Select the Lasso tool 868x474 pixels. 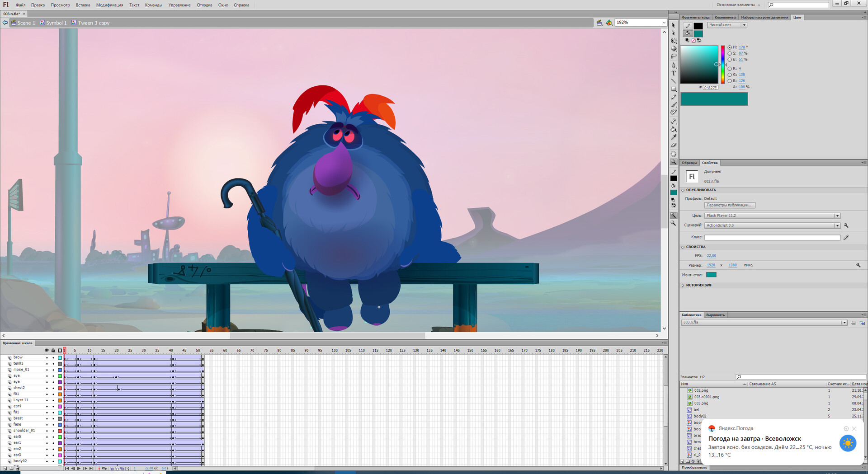[x=674, y=56]
